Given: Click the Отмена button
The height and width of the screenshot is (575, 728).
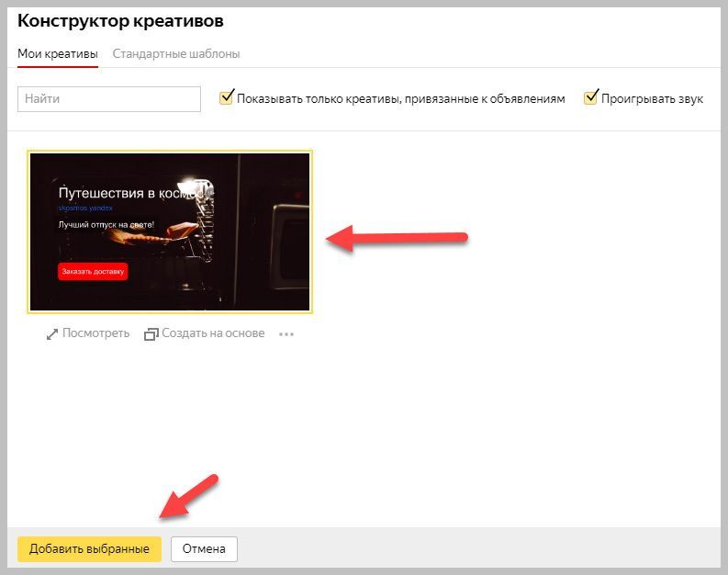Looking at the screenshot, I should click(x=204, y=549).
